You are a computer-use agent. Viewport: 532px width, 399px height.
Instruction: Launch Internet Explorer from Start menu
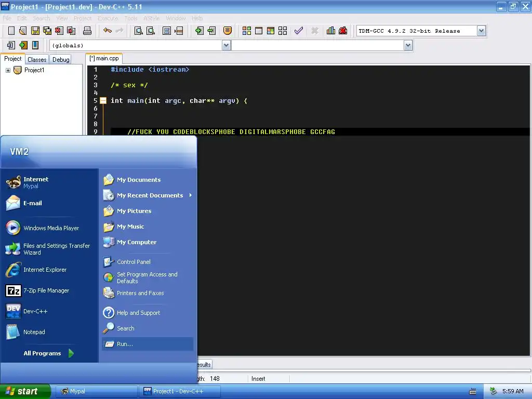[x=49, y=270]
